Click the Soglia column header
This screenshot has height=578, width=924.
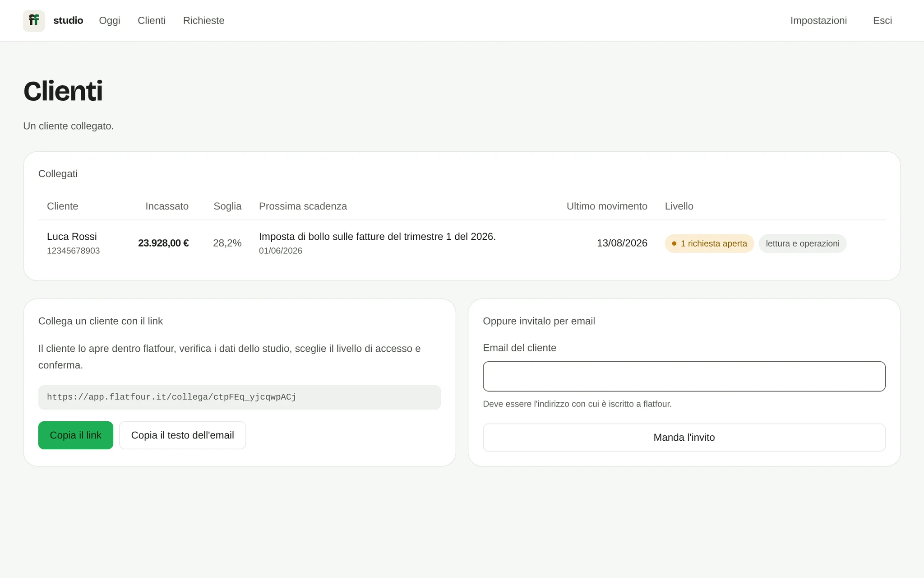pyautogui.click(x=227, y=206)
